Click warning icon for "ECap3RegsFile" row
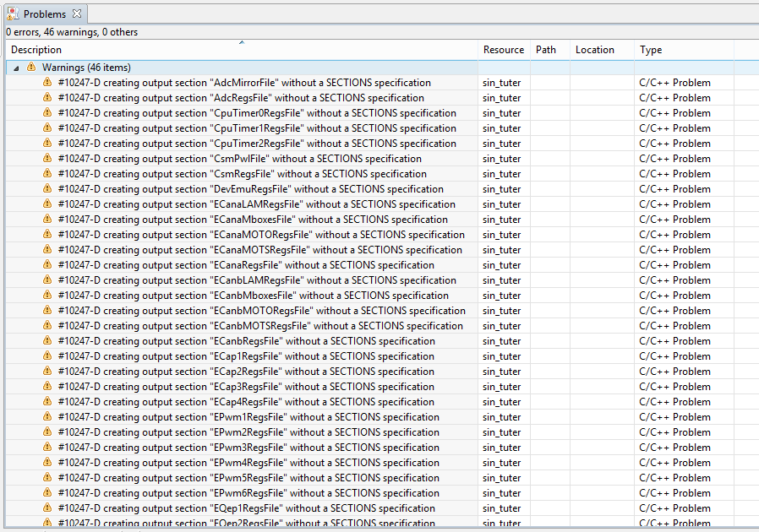This screenshot has height=532, width=759. [47, 385]
